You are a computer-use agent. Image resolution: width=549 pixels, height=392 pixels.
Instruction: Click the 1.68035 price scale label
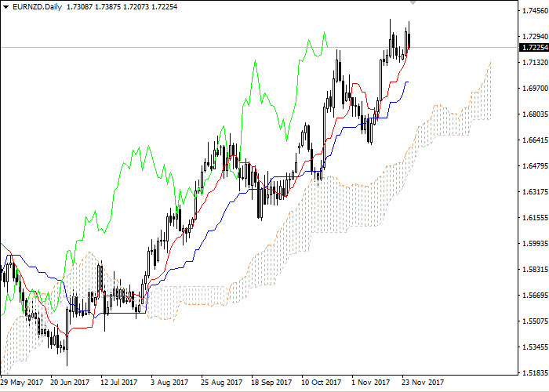coord(535,114)
